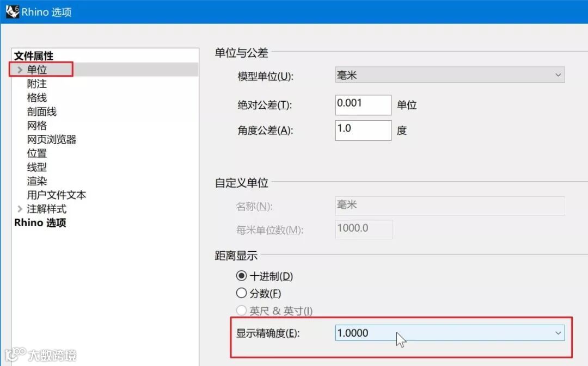
Task: Select the 文件属性 heading
Action: point(34,56)
